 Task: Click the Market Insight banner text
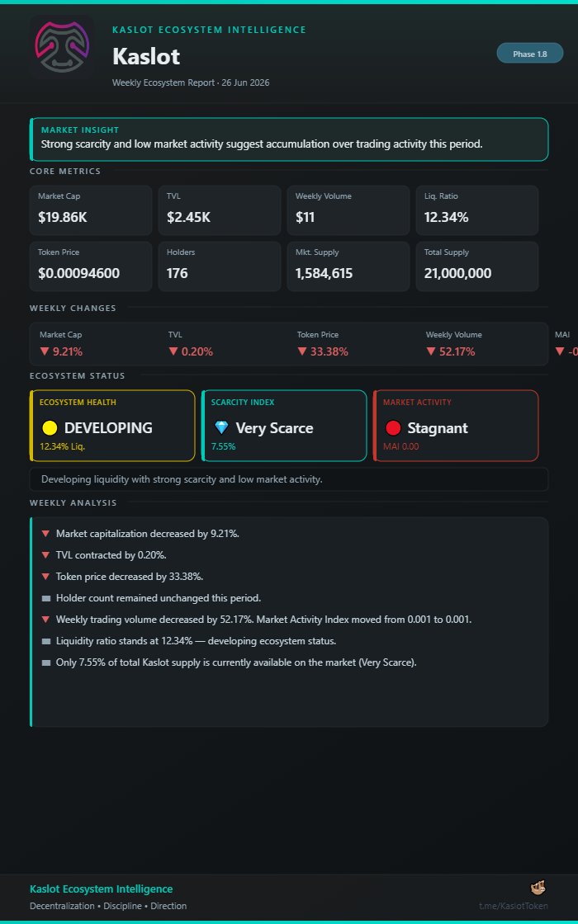tap(262, 144)
